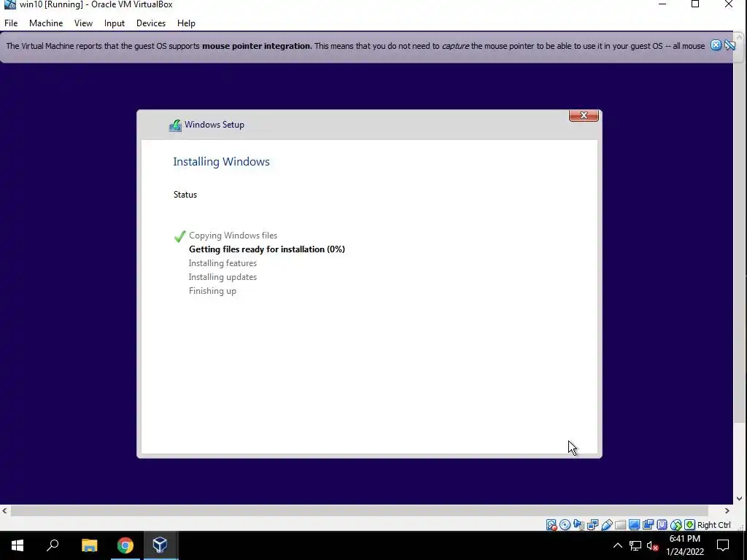Click the shared folders status icon

click(620, 525)
